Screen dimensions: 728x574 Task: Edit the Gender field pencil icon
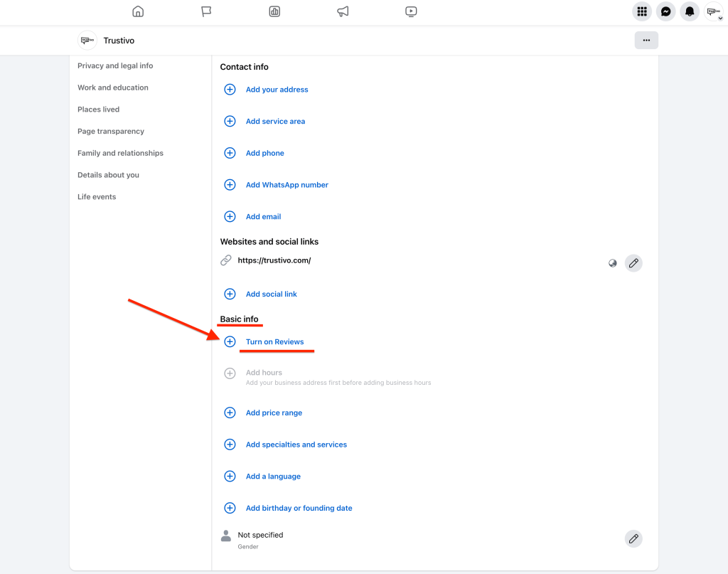[633, 538]
